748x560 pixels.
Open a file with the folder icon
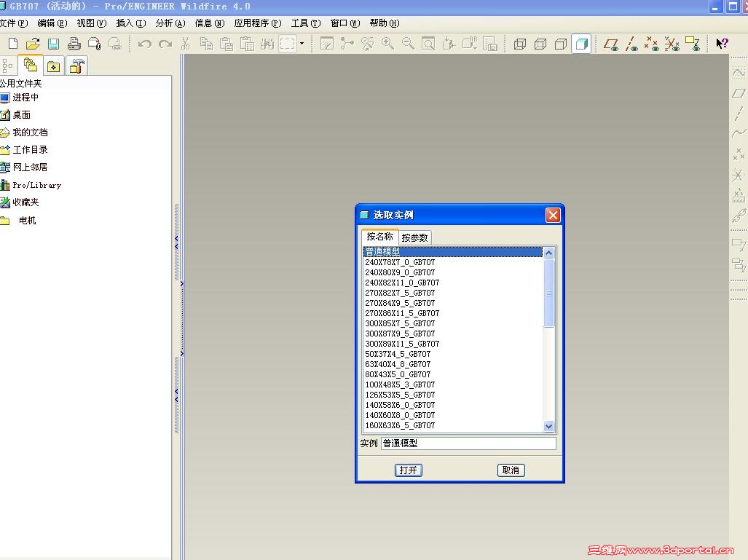(33, 44)
